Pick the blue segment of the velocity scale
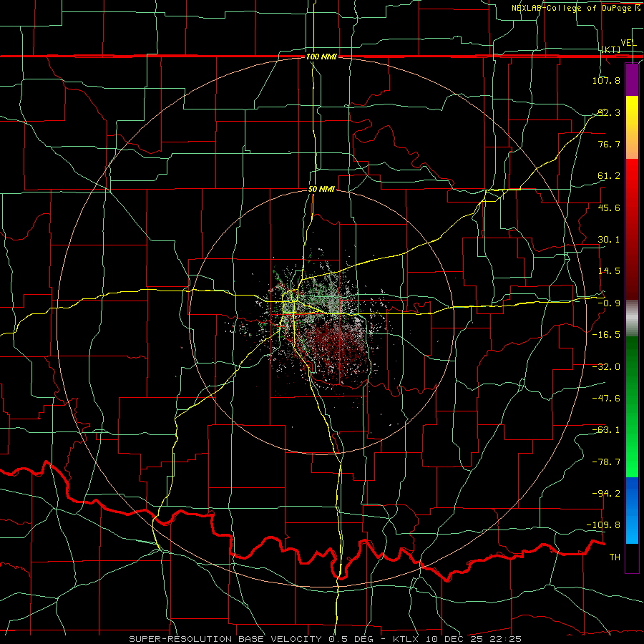The height and width of the screenshot is (644, 644). [x=632, y=510]
